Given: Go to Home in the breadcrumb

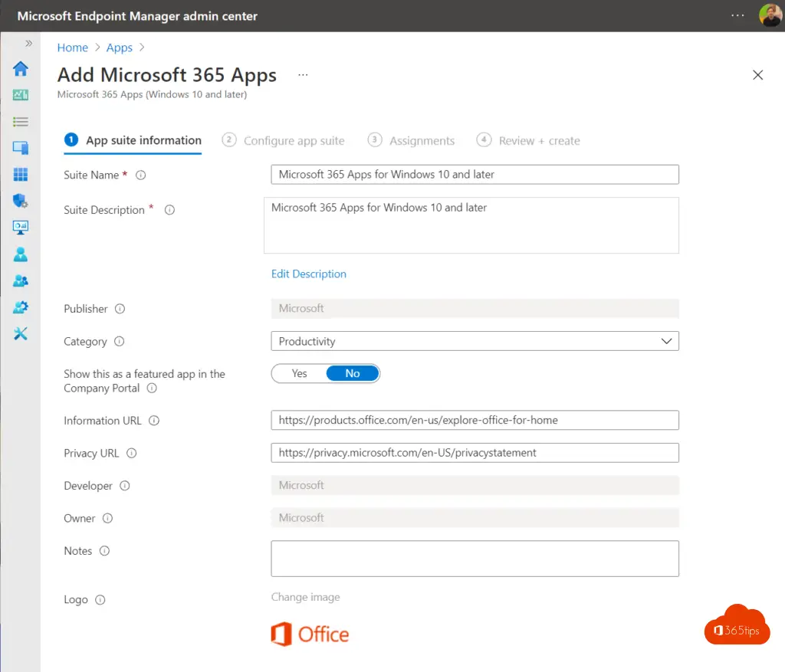Looking at the screenshot, I should (73, 48).
